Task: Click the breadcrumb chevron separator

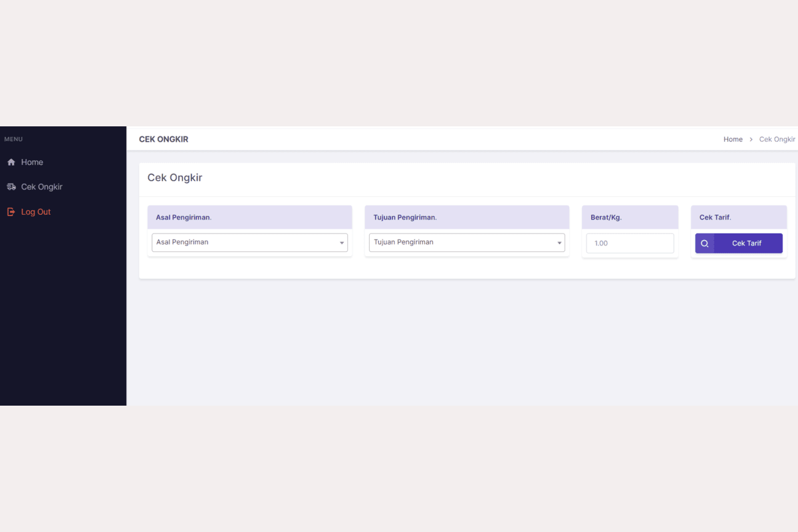Action: [751, 140]
